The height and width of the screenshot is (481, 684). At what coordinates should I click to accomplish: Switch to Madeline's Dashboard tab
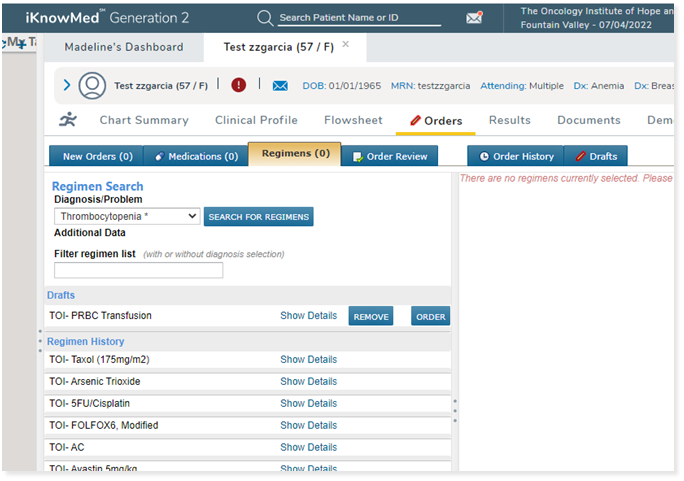(124, 47)
